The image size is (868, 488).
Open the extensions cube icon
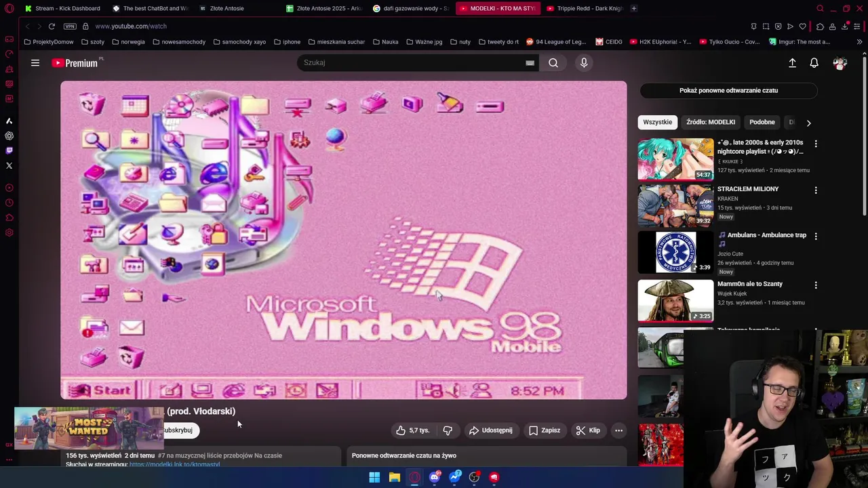pyautogui.click(x=820, y=26)
